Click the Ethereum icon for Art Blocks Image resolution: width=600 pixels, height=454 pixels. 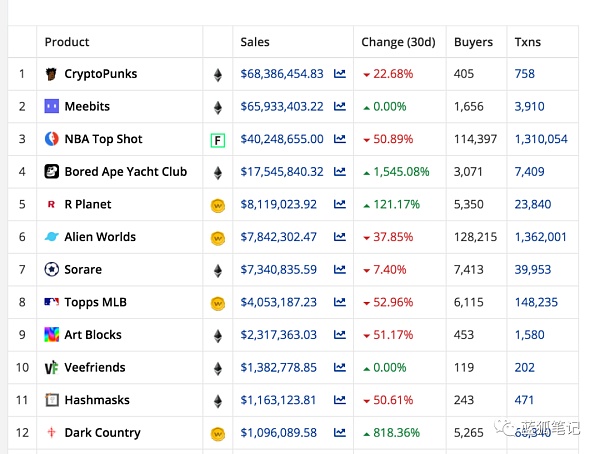click(x=217, y=335)
